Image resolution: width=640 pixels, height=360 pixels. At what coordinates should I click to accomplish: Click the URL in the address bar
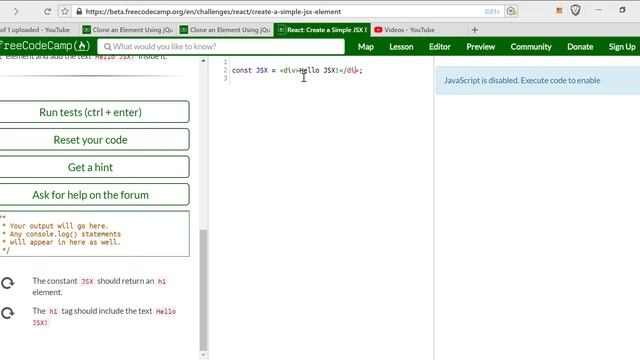tap(213, 11)
